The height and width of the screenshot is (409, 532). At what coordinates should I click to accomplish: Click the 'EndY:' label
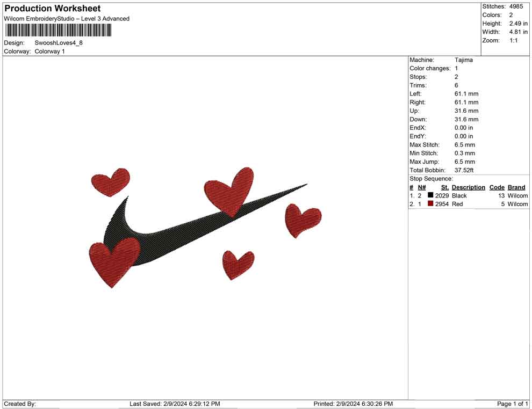tap(418, 136)
